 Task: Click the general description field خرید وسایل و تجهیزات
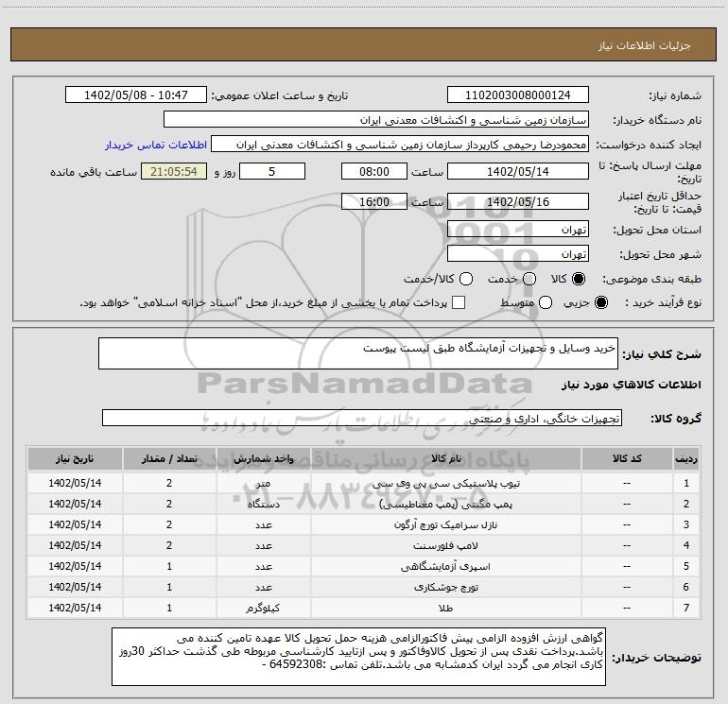[x=358, y=353]
